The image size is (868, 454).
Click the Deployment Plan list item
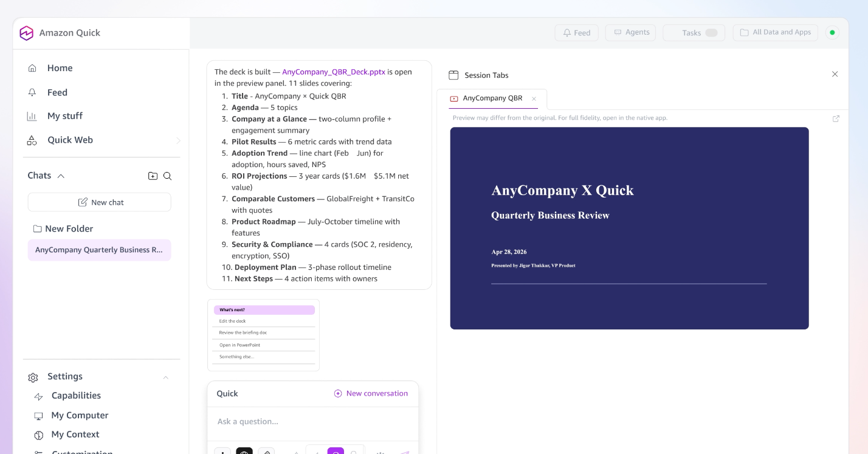click(x=313, y=267)
